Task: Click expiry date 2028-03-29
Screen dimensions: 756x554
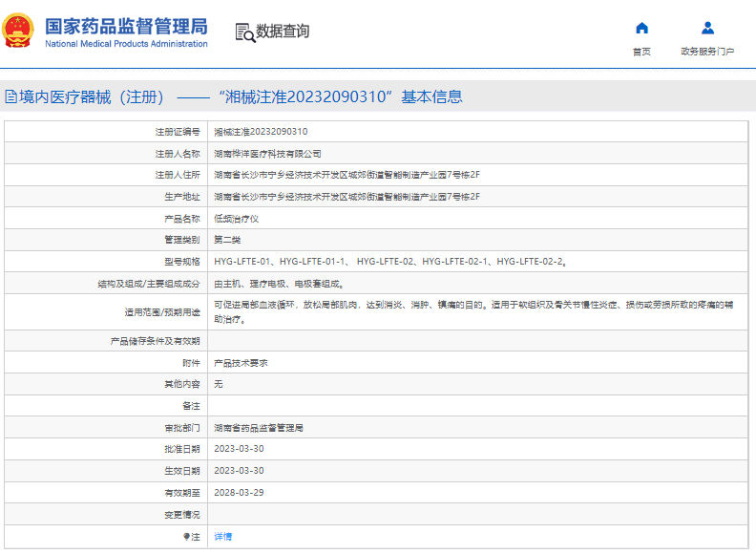Action: [x=239, y=493]
